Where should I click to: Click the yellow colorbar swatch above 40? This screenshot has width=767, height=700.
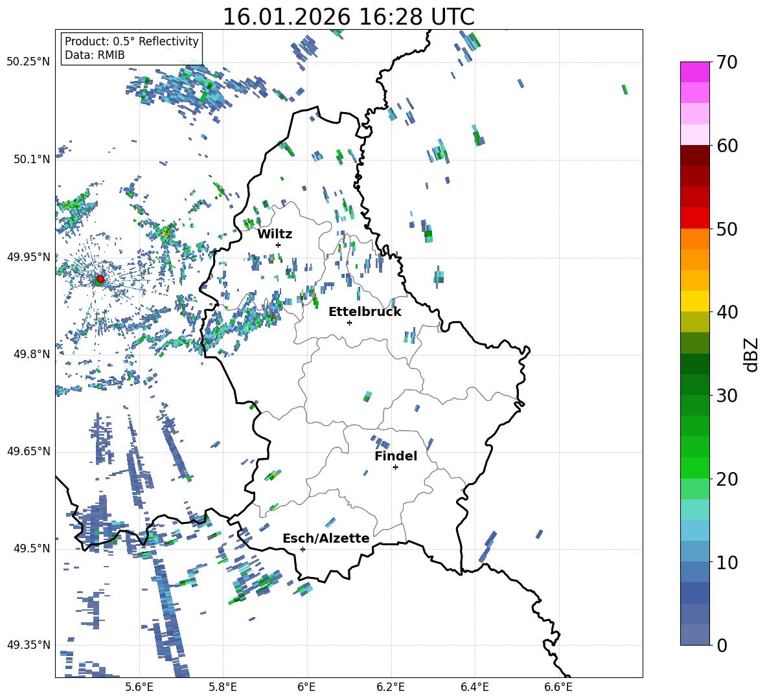click(694, 301)
